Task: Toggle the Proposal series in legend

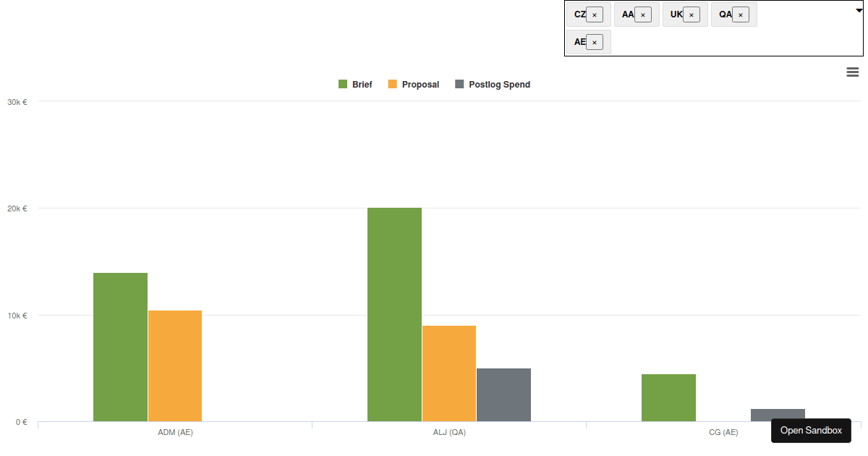Action: coord(414,85)
